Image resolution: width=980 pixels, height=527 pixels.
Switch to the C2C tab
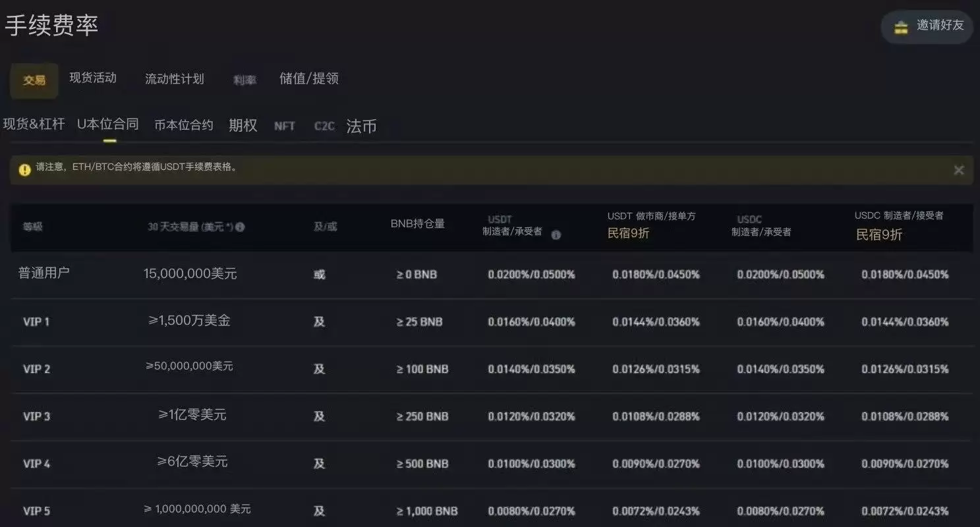point(324,126)
